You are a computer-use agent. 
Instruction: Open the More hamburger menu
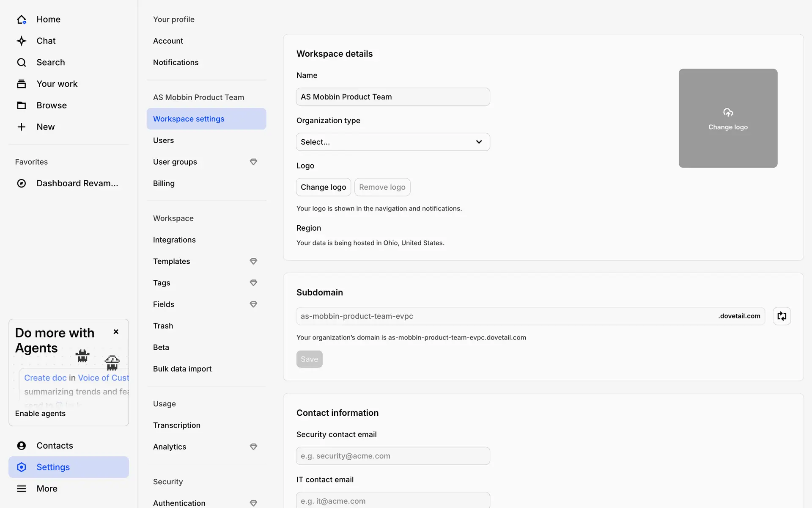click(x=22, y=489)
